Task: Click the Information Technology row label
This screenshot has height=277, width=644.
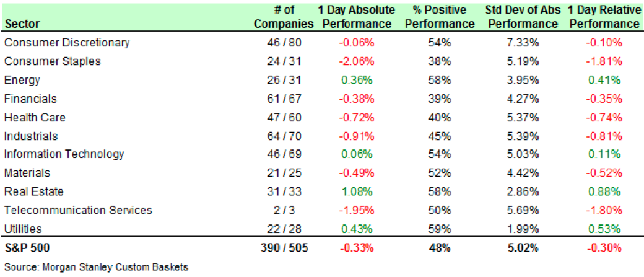Action: tap(64, 154)
